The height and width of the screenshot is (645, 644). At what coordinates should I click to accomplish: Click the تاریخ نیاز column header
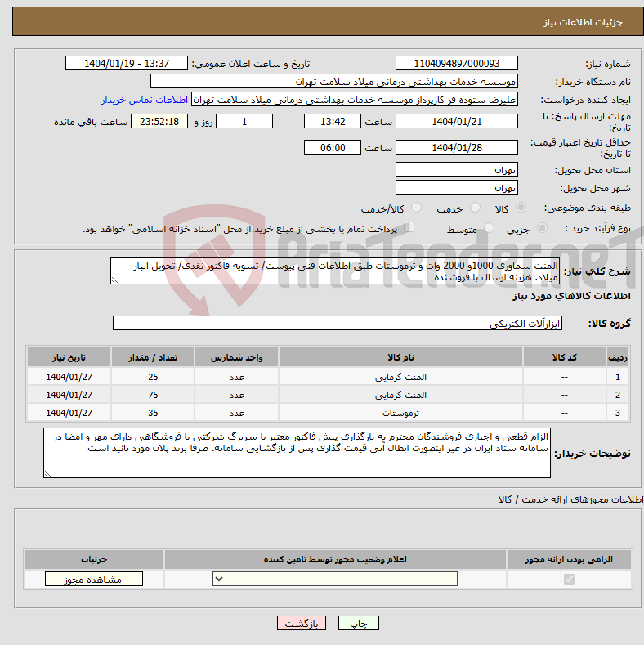[x=69, y=357]
